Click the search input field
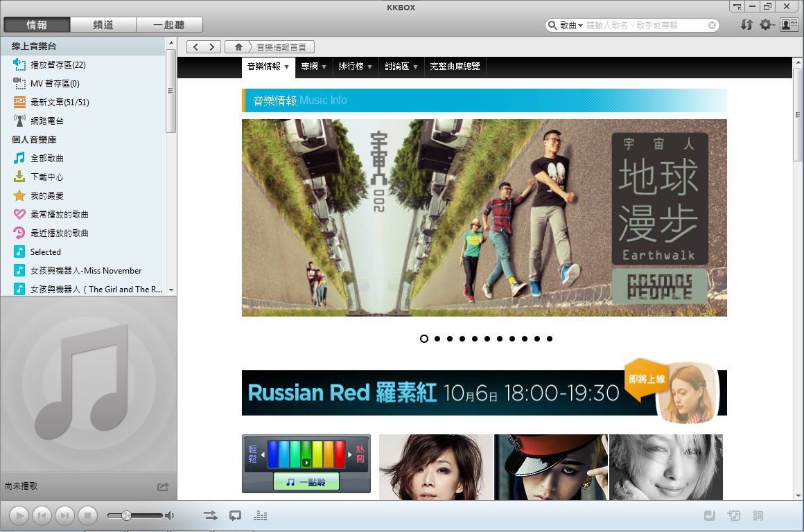The width and height of the screenshot is (804, 532). 646,25
